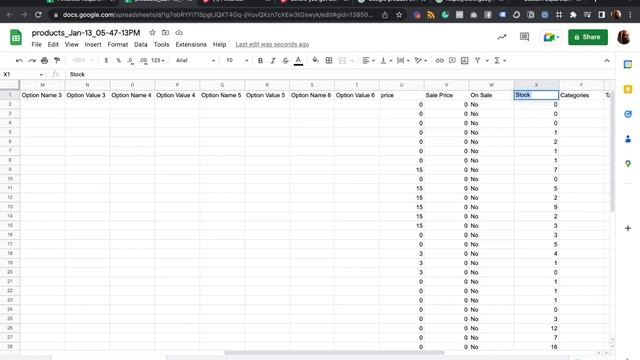Open Keep notes side panel

[628, 89]
